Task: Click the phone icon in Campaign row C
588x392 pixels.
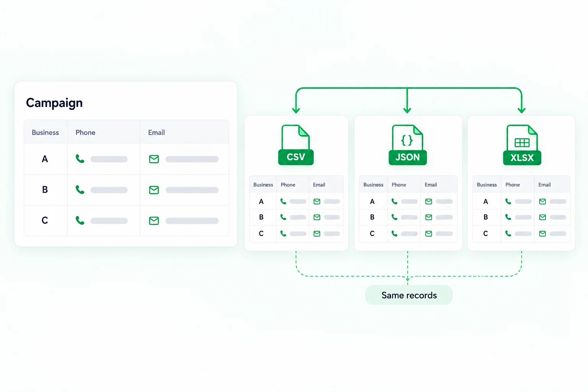Action: 80,220
